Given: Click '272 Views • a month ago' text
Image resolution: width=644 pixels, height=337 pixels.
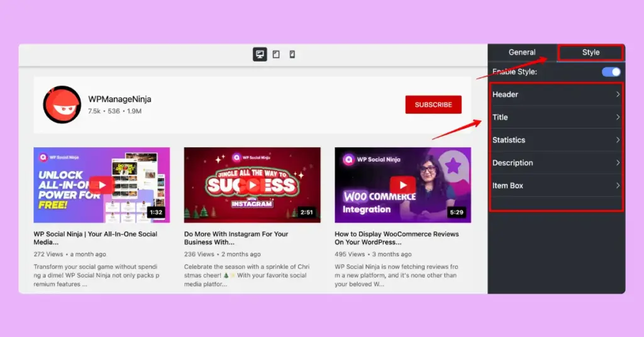Looking at the screenshot, I should point(70,255).
